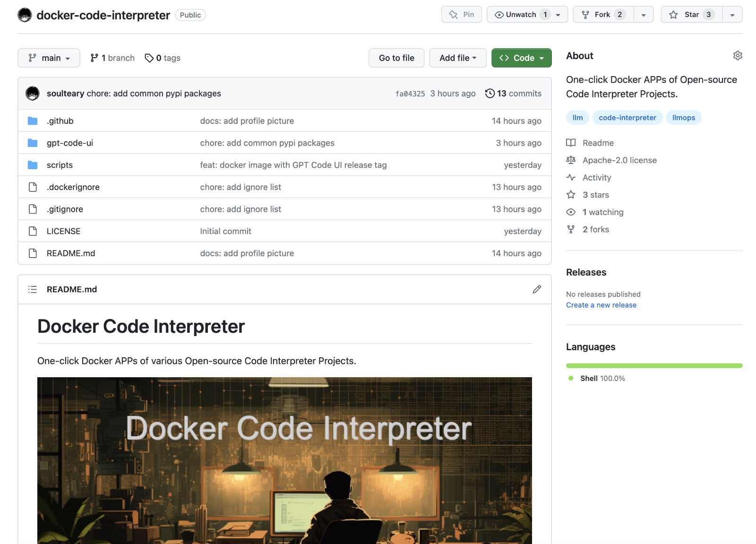
Task: Open commit hash fa04325
Action: coord(410,94)
